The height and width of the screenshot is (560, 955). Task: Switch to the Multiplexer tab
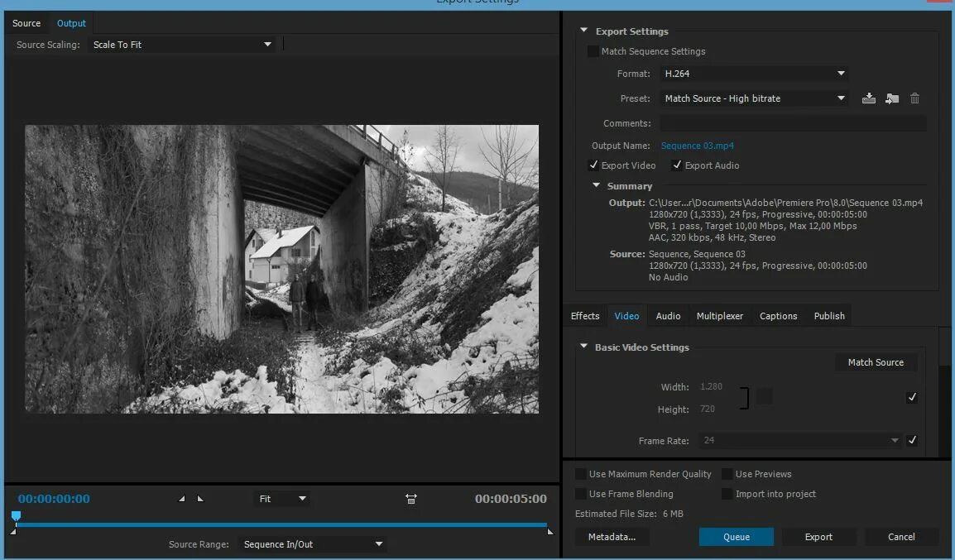coord(719,315)
